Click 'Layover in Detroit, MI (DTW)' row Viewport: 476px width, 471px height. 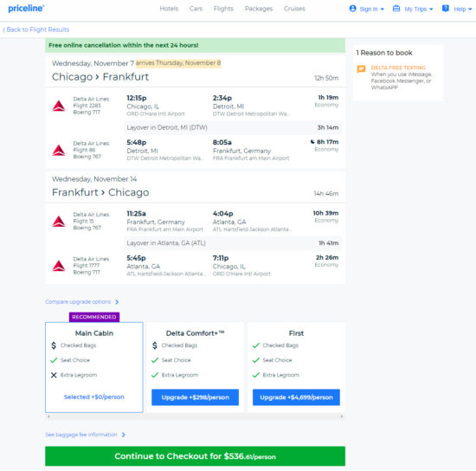233,127
